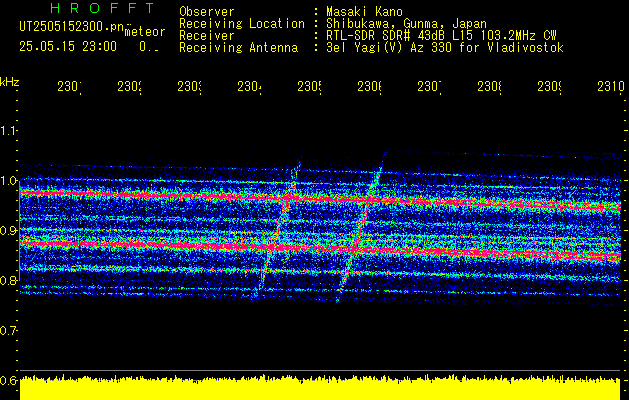The width and height of the screenshot is (629, 400).
Task: Click the 0.8 frequency axis label
Action: pos(8,280)
